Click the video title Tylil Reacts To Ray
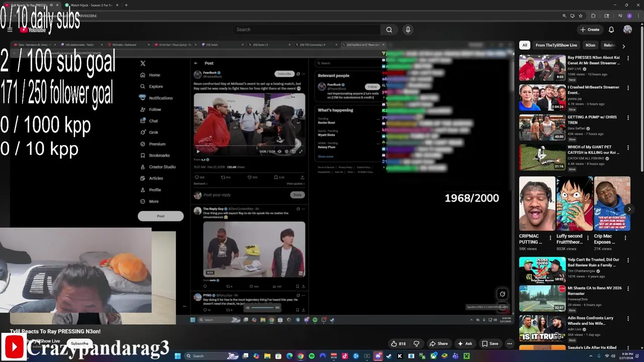The image size is (644, 362). (55, 331)
